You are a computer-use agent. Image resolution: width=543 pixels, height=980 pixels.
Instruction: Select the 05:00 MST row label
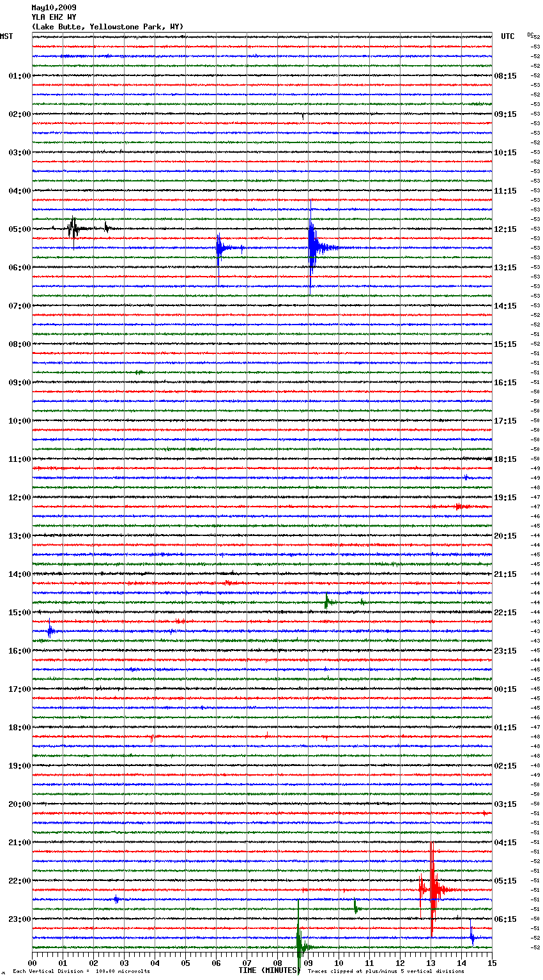(x=20, y=229)
